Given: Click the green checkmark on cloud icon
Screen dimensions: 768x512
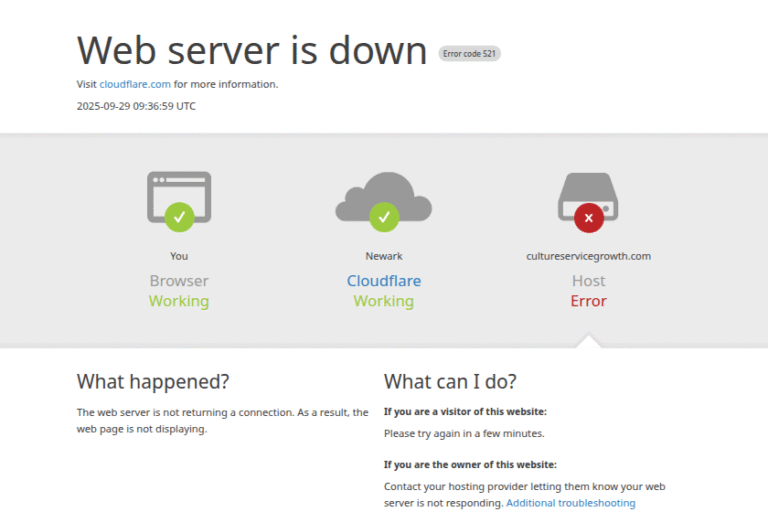Looking at the screenshot, I should (383, 216).
